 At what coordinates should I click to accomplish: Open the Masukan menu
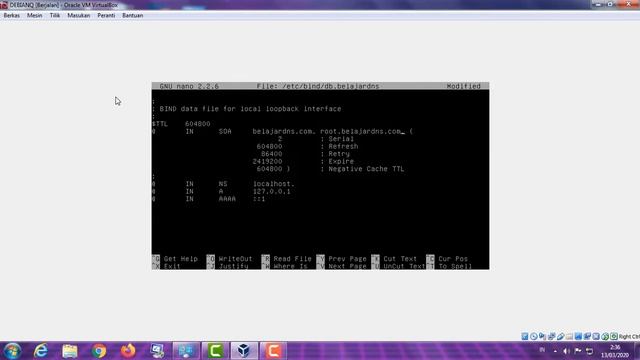78,16
